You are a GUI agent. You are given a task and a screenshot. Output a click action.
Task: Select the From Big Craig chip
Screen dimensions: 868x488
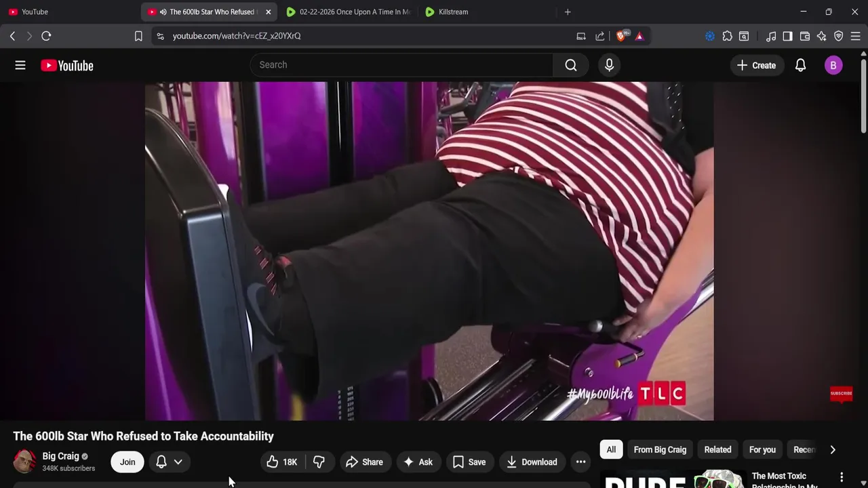[x=660, y=449]
